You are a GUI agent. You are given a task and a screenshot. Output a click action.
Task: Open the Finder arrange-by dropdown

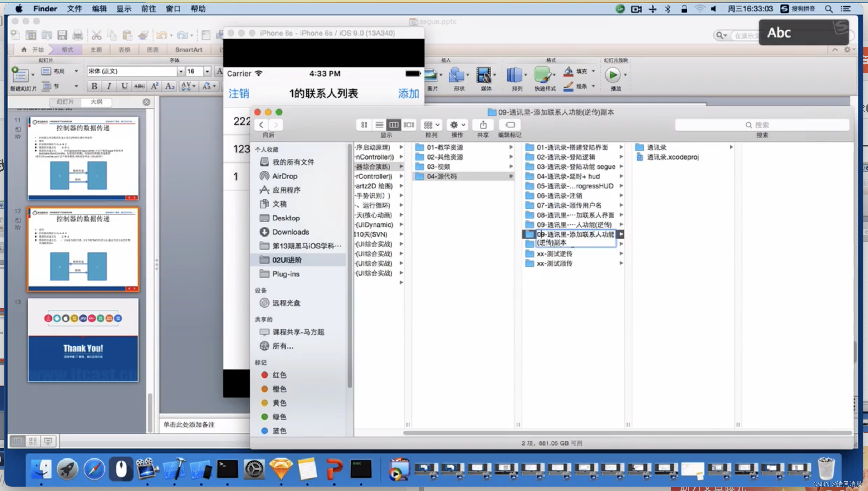tap(431, 125)
